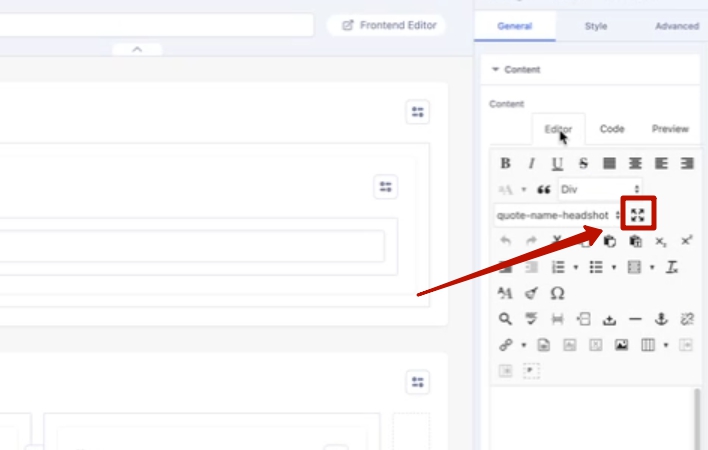Insert an image into the content

621,345
